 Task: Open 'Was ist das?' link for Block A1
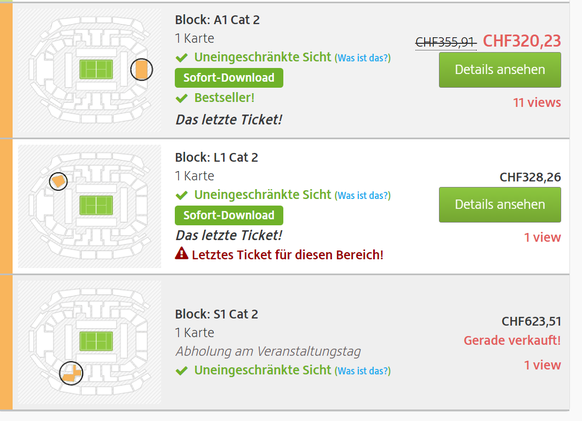coord(363,58)
